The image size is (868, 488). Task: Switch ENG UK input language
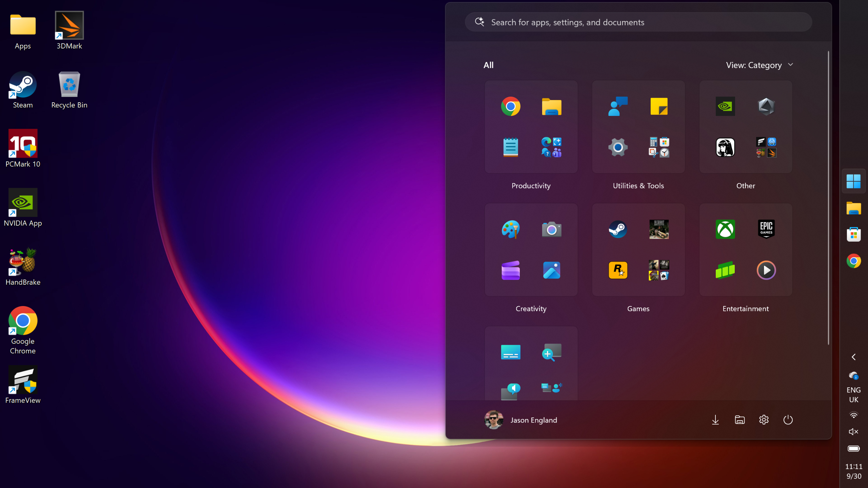click(853, 395)
